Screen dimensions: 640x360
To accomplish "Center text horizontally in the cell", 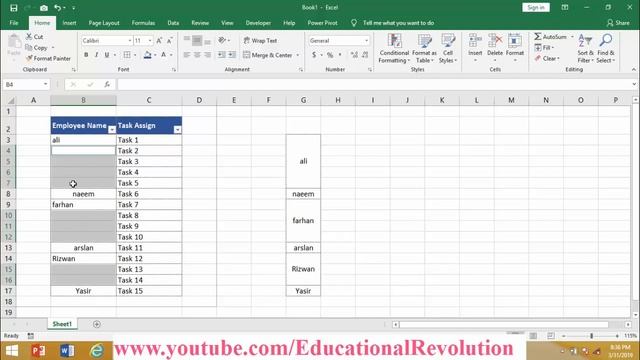I will [197, 55].
